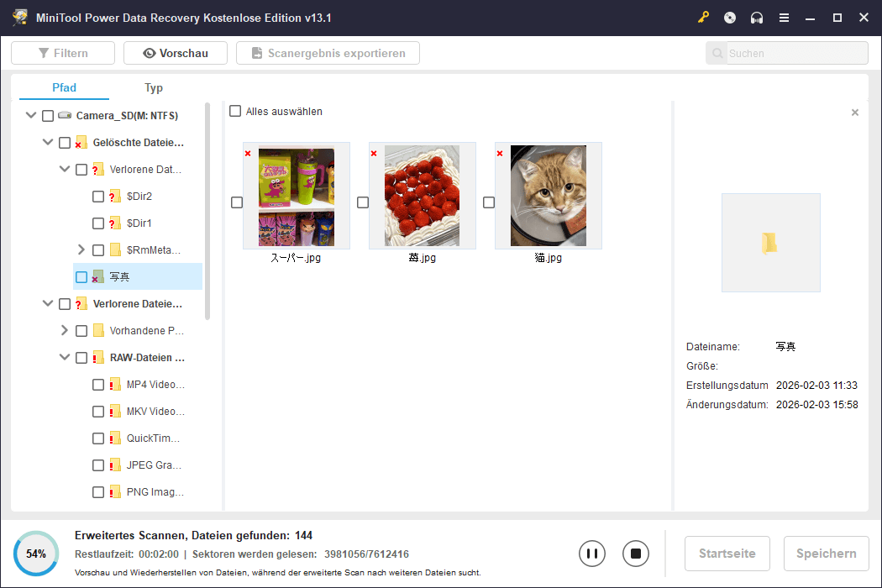
Task: Click the RAW-Dateien folder icon
Action: [x=98, y=357]
